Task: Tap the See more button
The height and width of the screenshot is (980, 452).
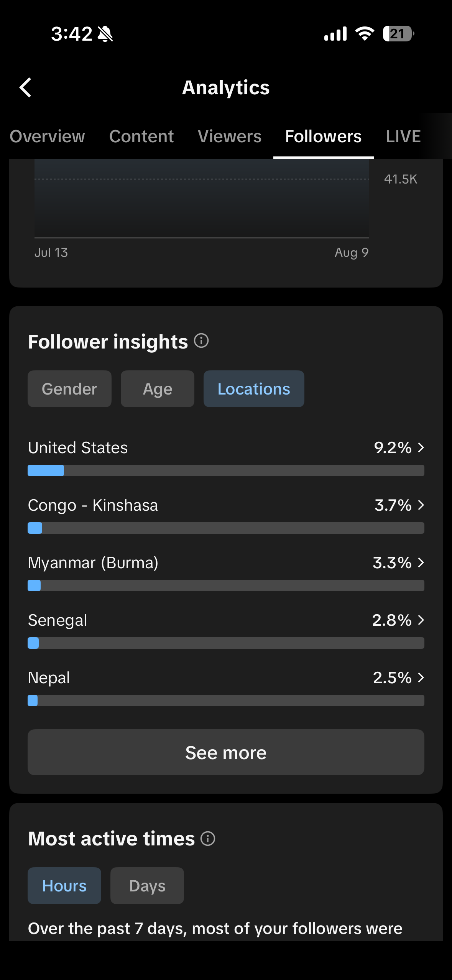Action: (x=226, y=752)
